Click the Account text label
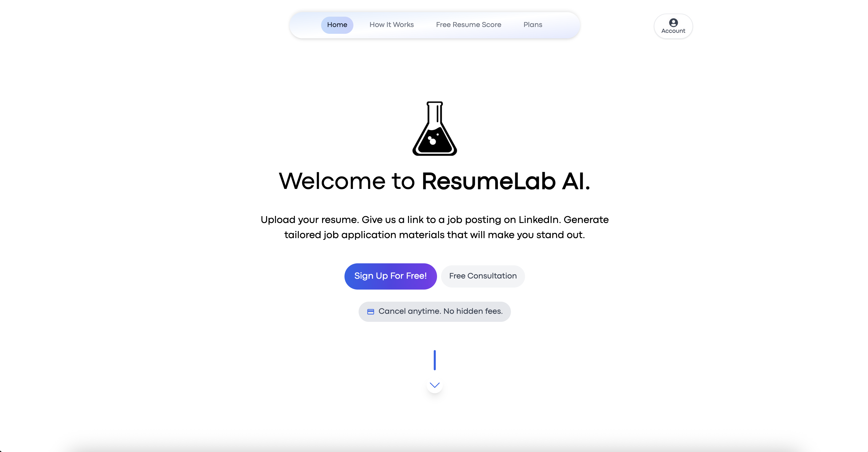 tap(673, 31)
